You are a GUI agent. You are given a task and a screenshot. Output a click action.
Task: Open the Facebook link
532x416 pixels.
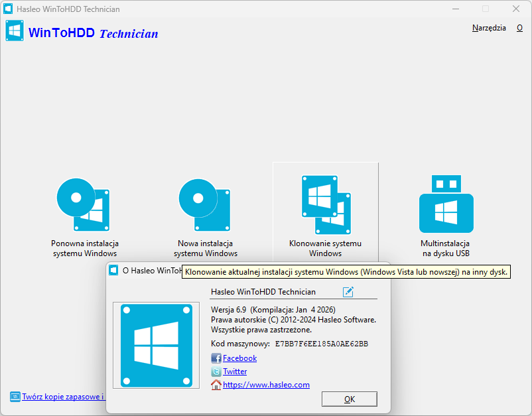click(239, 358)
